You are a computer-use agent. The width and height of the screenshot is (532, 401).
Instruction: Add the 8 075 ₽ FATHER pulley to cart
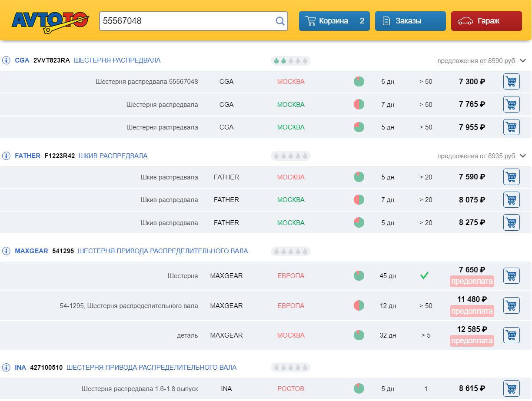tap(511, 200)
